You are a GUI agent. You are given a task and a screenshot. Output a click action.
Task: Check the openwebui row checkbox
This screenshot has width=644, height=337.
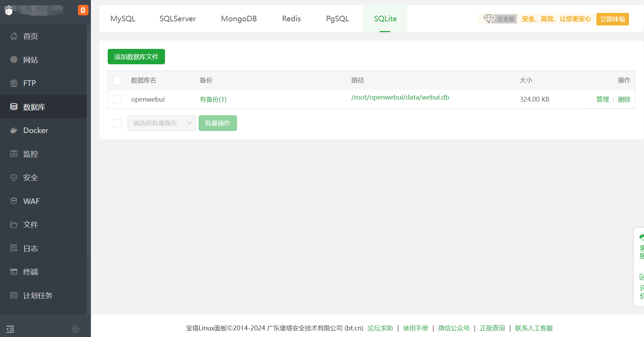[x=117, y=99]
